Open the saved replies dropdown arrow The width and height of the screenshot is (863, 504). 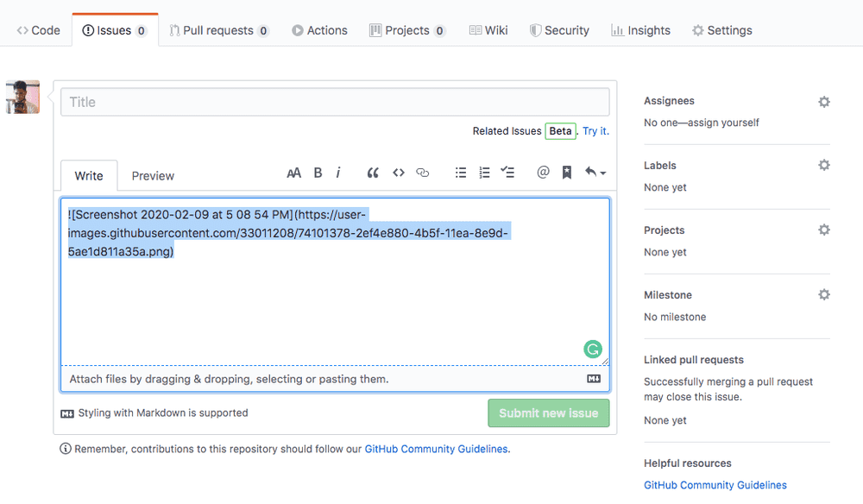pos(596,172)
